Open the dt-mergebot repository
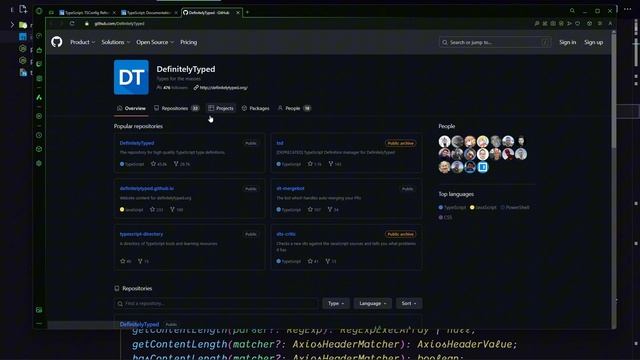Viewport: 640px width, 360px height. (x=290, y=189)
